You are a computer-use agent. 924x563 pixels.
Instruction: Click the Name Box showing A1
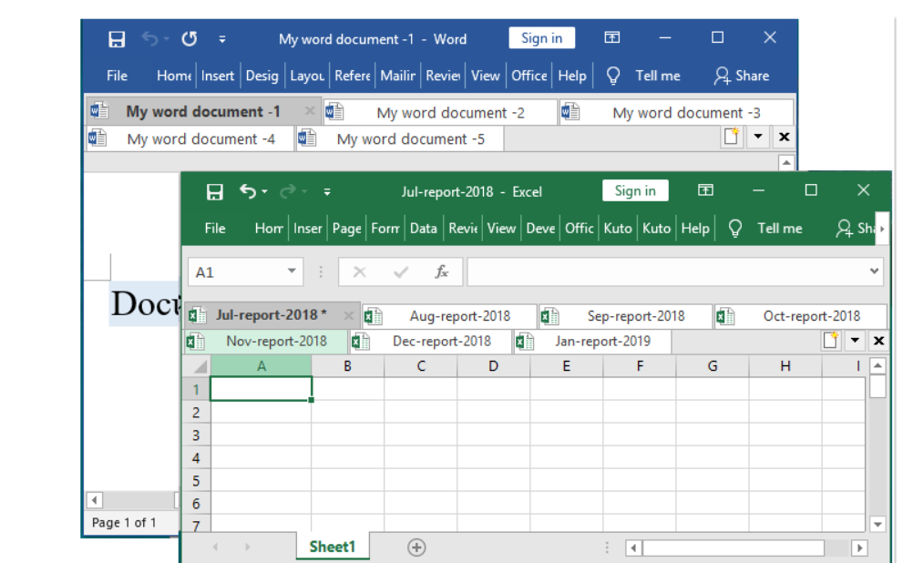245,272
